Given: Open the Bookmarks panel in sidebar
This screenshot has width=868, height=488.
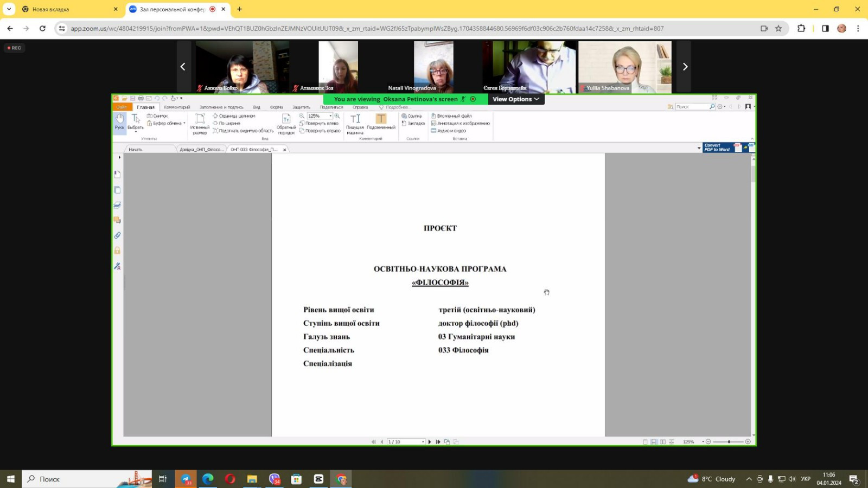Looking at the screenshot, I should click(x=117, y=175).
